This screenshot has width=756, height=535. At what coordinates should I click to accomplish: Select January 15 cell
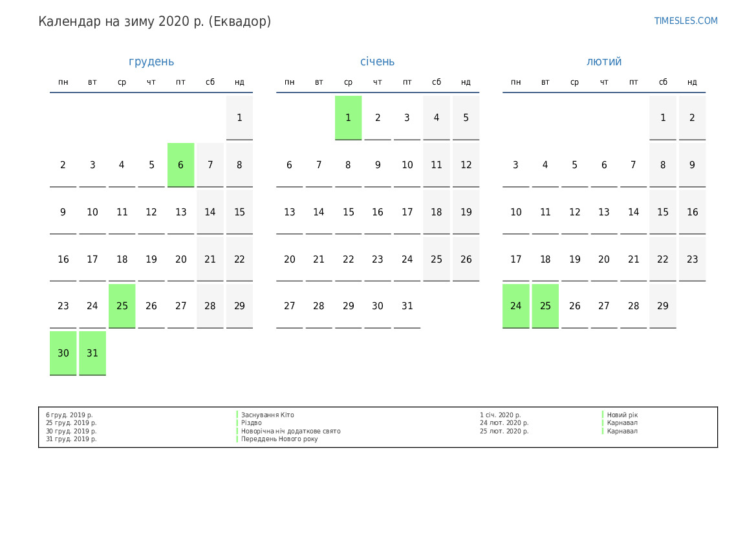[348, 212]
